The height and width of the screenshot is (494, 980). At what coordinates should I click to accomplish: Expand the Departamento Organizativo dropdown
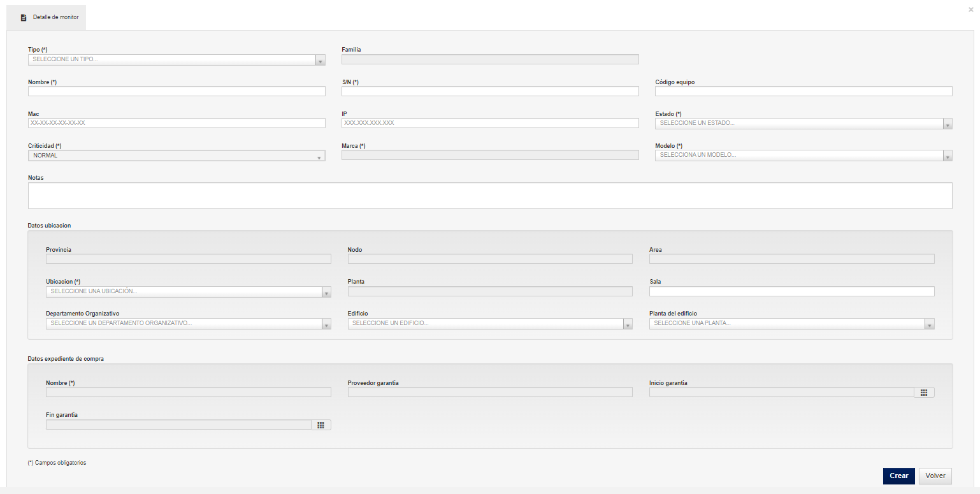(x=189, y=324)
